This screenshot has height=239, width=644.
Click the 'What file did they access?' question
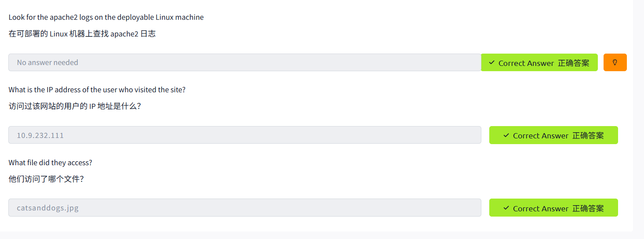[x=50, y=163]
